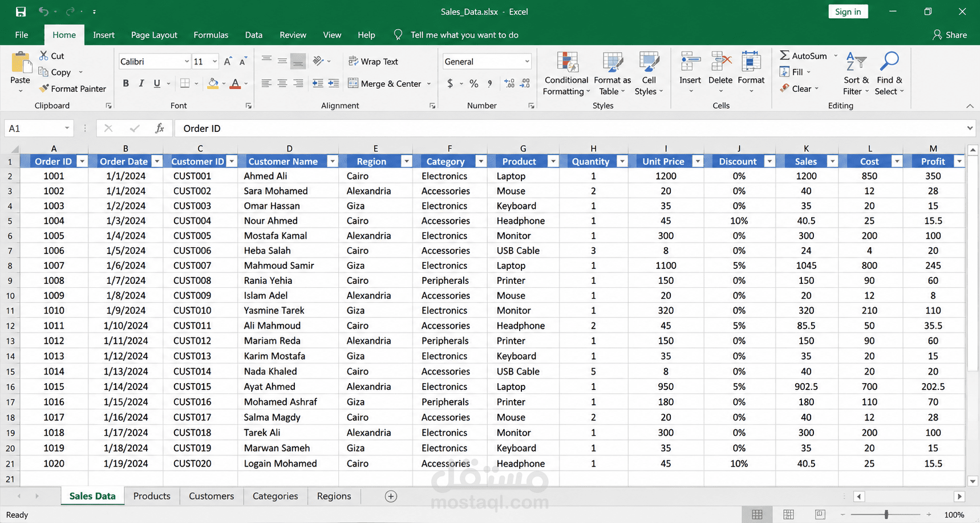Open the font size 11 dropdown
This screenshot has height=523, width=980.
coord(214,61)
